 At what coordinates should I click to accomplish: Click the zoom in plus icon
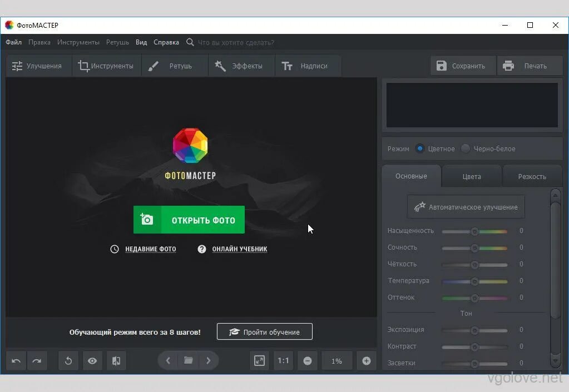[367, 361]
